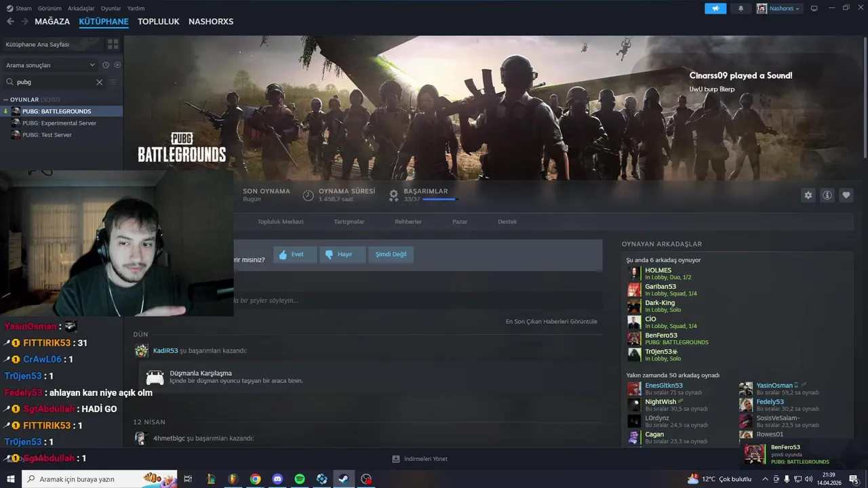Show PUBG game info icon
The height and width of the screenshot is (488, 868).
click(x=827, y=195)
